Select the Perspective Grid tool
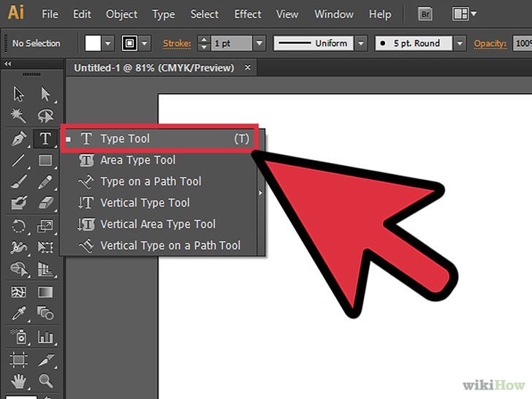 tap(45, 270)
